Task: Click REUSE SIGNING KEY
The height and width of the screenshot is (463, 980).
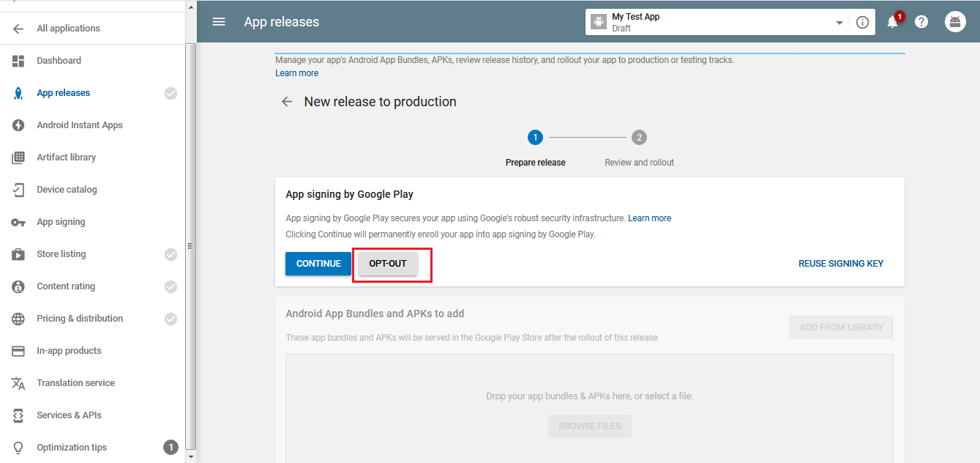Action: point(841,264)
